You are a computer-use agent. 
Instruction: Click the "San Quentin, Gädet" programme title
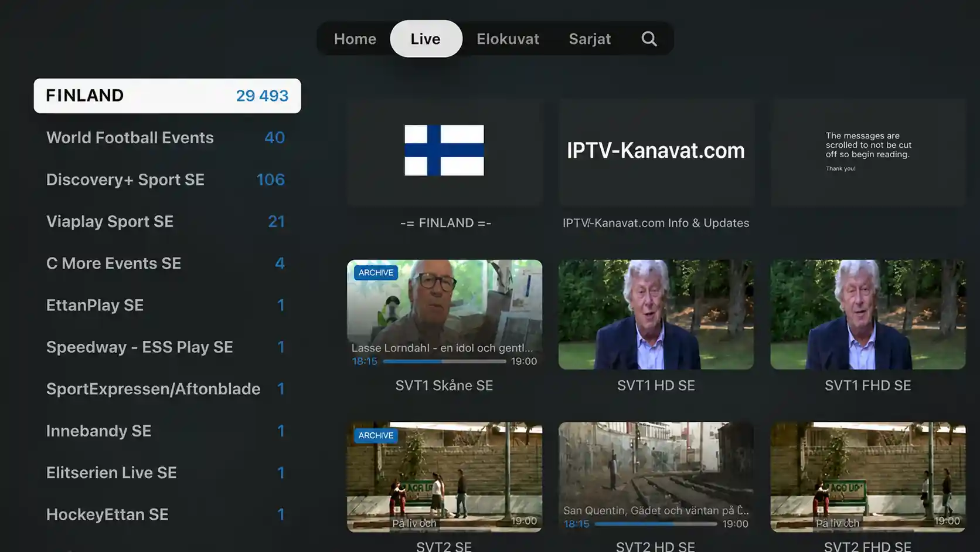[656, 510]
